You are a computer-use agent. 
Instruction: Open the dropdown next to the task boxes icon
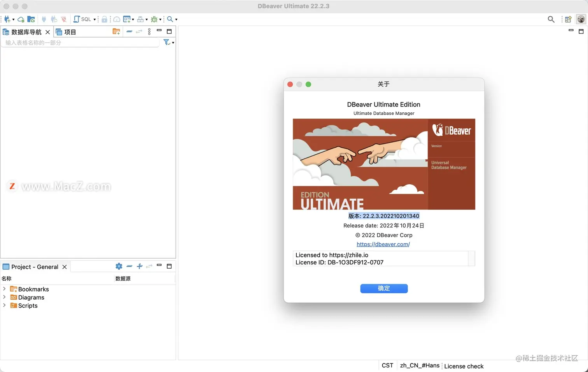pos(147,19)
